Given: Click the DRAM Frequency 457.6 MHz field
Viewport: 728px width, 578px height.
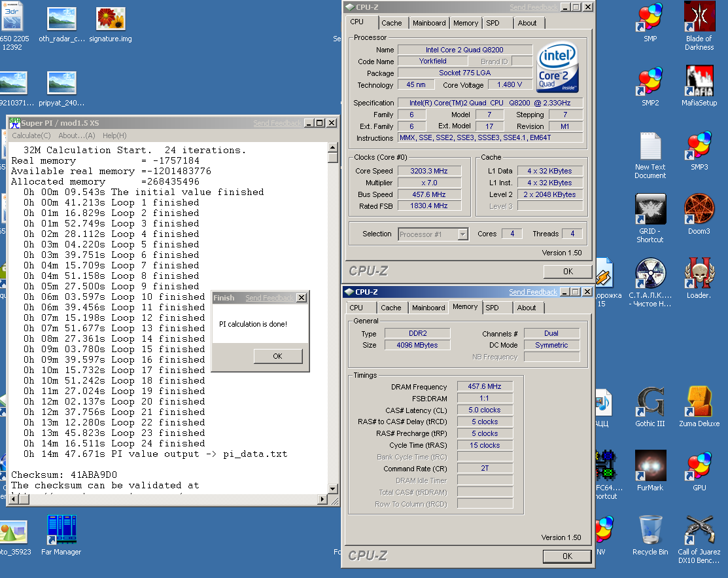Looking at the screenshot, I should pos(485,387).
